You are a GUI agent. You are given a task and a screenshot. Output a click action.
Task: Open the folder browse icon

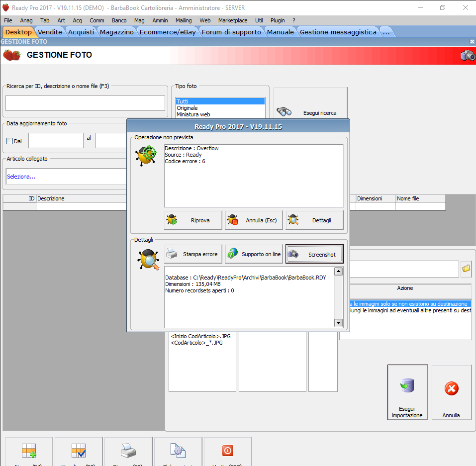[466, 269]
